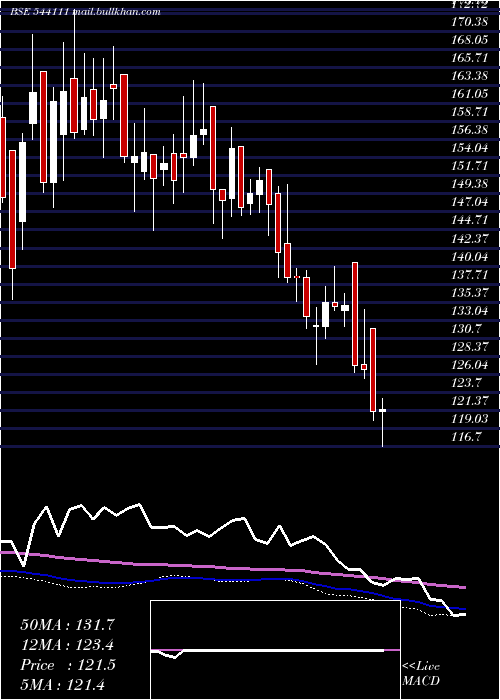Select the 121.37 price axis label
Screen dimensions: 500x700
[x=469, y=401]
